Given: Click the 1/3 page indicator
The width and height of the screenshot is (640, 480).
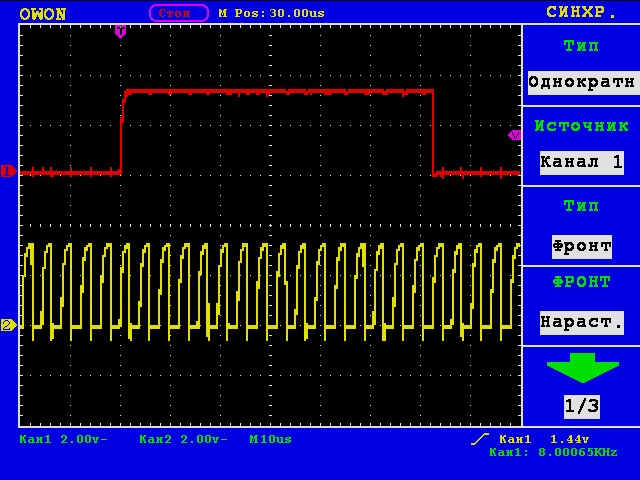Looking at the screenshot, I should click(x=582, y=406).
